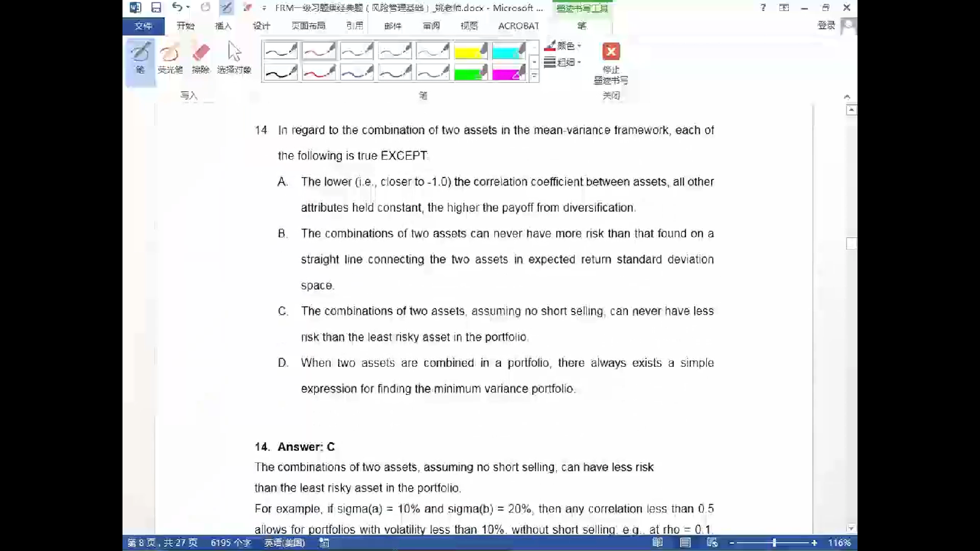980x551 pixels.
Task: Click the zoom out minus button
Action: [731, 542]
